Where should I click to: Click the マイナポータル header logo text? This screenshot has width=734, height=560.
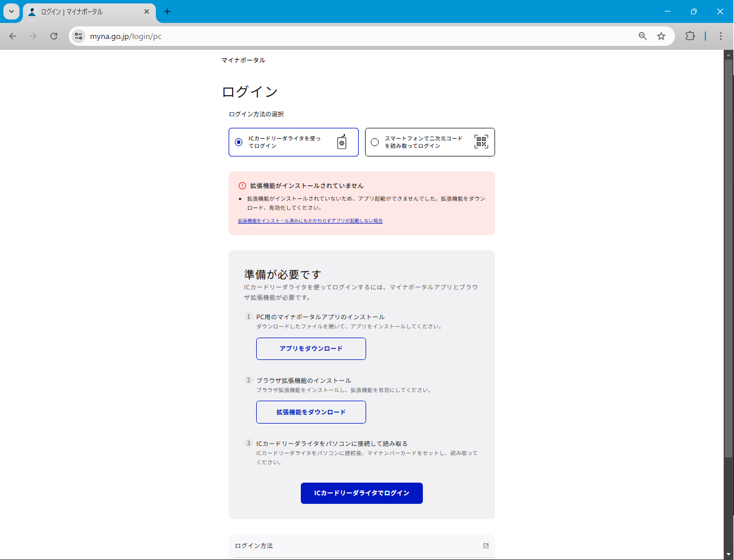point(244,60)
